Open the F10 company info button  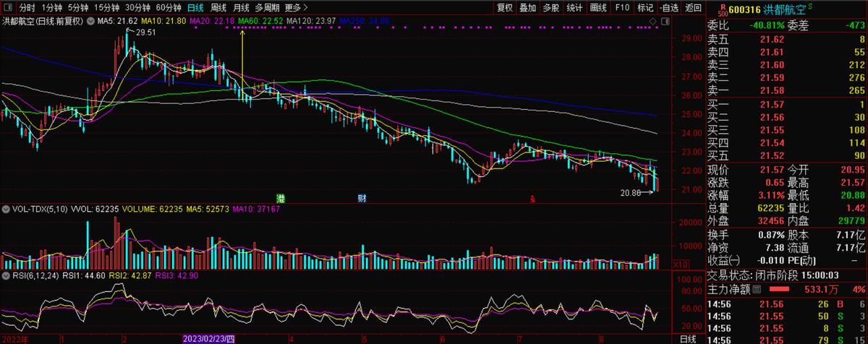coord(621,8)
